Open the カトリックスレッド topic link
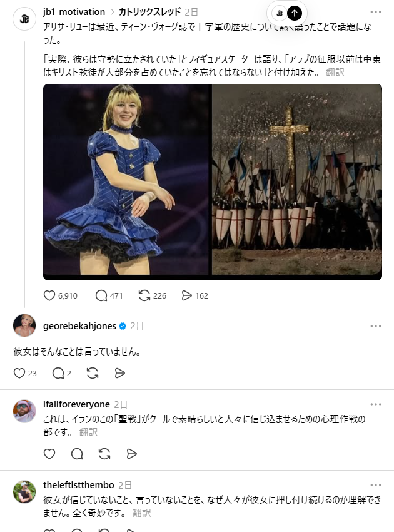 149,12
